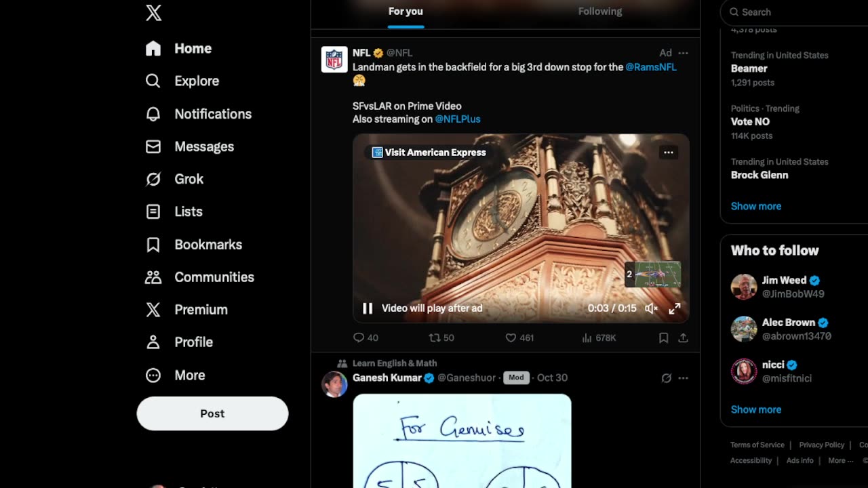Open the @NFL handle link

click(x=399, y=53)
